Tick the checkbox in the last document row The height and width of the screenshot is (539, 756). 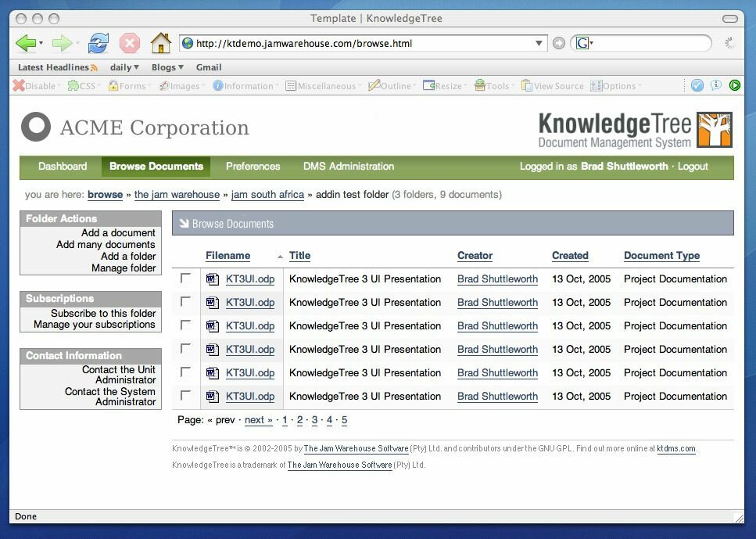click(185, 396)
